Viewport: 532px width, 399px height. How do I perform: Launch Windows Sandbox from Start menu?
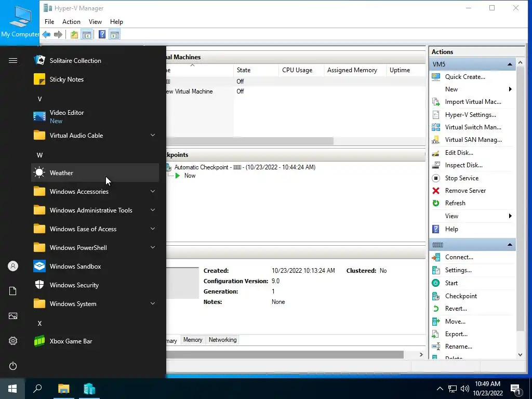click(95, 267)
